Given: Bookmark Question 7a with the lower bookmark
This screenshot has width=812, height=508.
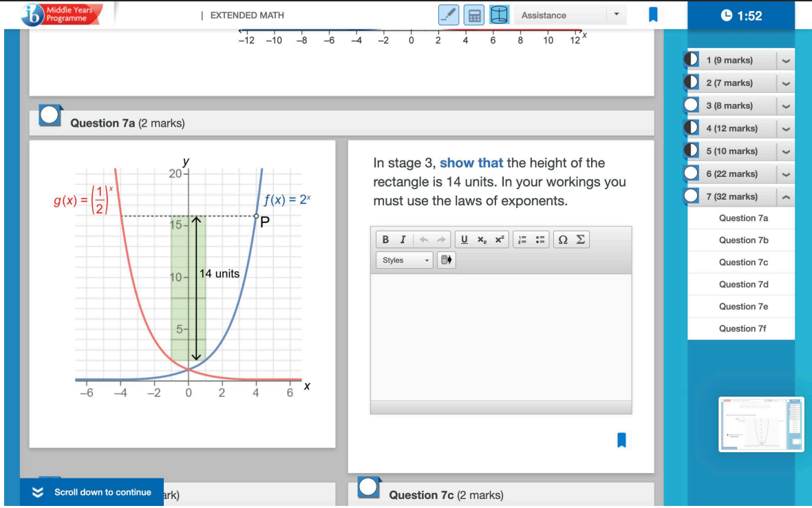Looking at the screenshot, I should (621, 440).
